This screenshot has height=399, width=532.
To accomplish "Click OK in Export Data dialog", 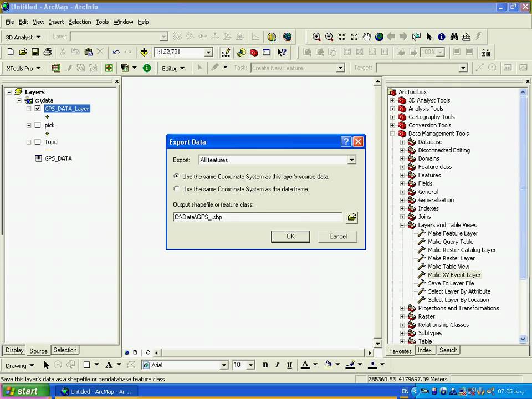I will (290, 237).
